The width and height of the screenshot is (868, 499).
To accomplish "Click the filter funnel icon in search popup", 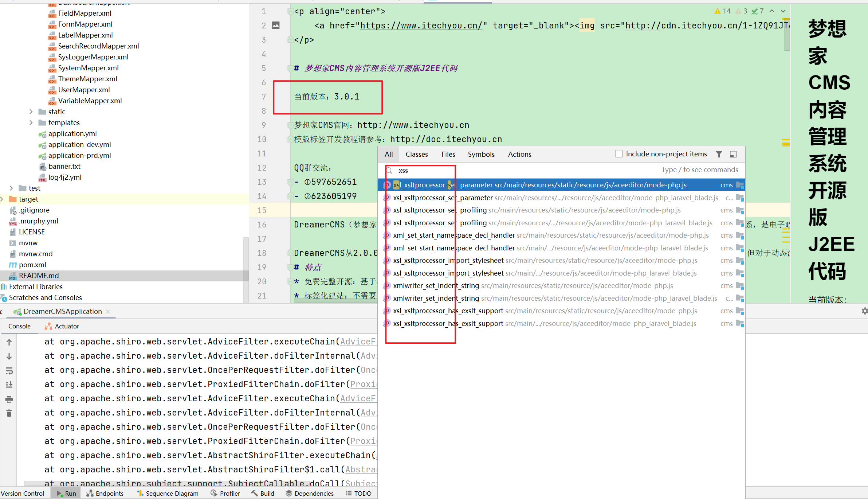I will pyautogui.click(x=719, y=154).
